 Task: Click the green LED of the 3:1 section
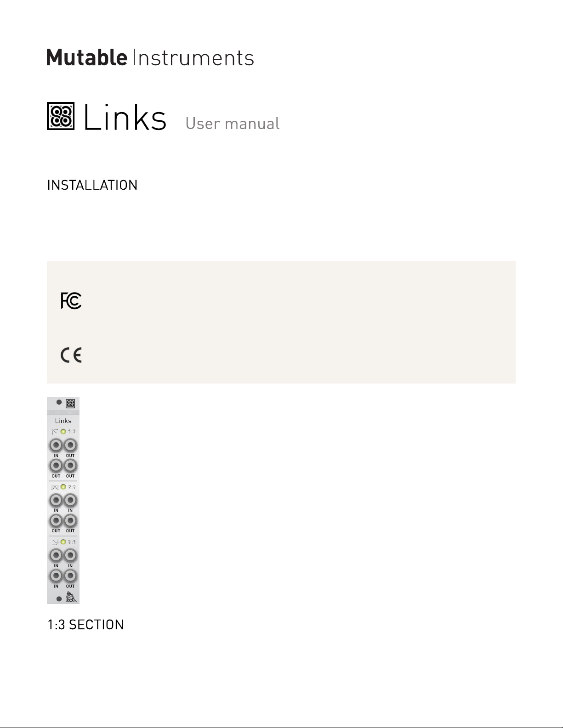pyautogui.click(x=63, y=542)
